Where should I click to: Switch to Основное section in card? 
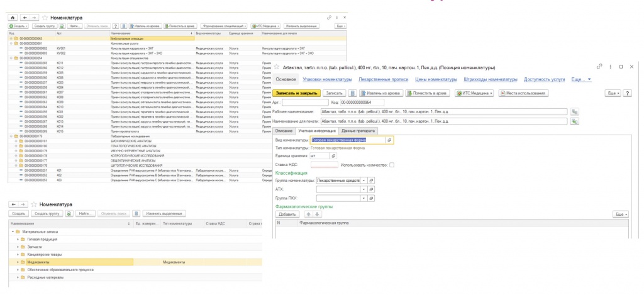pos(286,79)
